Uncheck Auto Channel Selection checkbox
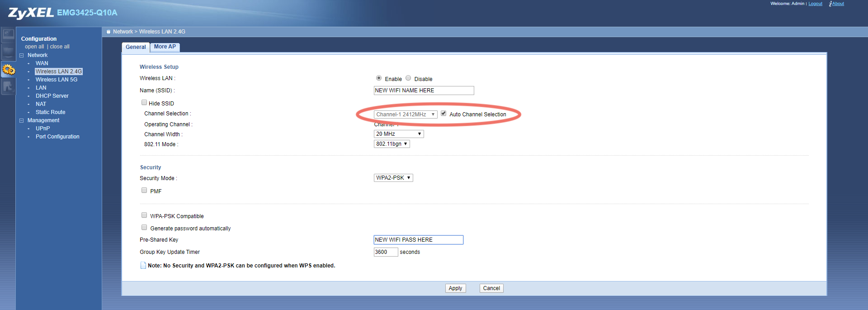The height and width of the screenshot is (310, 868). tap(443, 114)
